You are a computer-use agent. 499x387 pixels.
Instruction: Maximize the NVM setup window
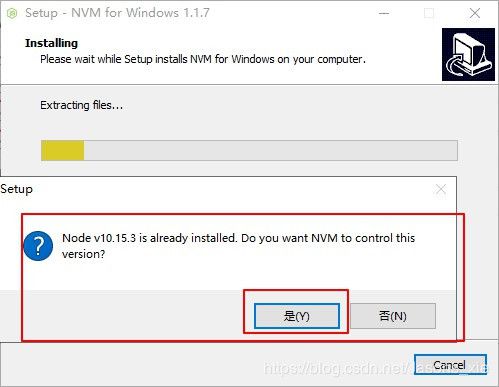pos(429,13)
